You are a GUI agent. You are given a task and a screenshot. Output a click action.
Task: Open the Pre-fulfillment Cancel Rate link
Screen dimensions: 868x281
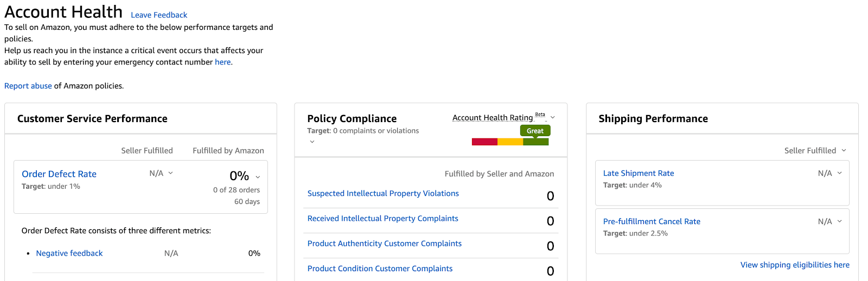(x=652, y=222)
